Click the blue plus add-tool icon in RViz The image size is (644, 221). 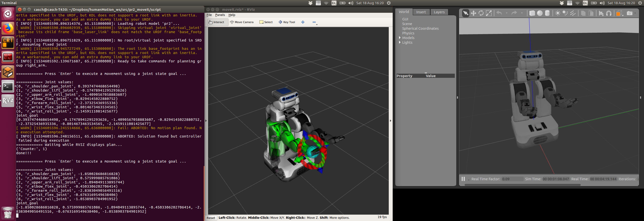point(303,22)
